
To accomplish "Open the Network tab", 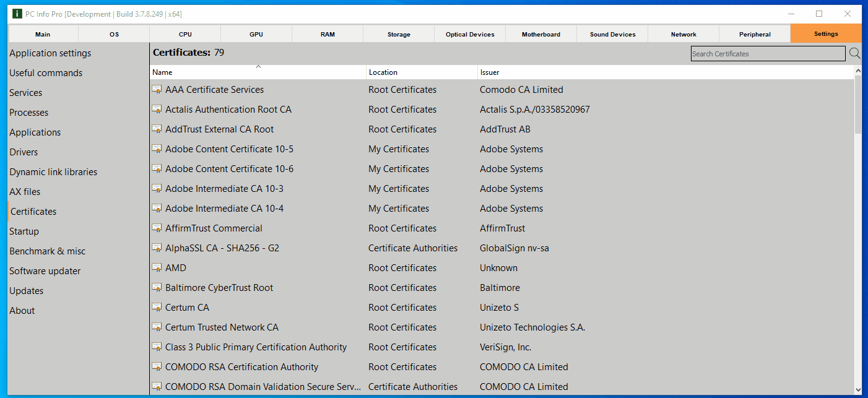I will (684, 34).
